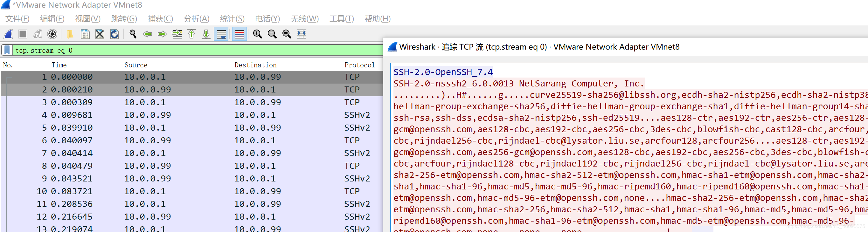The height and width of the screenshot is (232, 868).
Task: Sort packets by Time column header
Action: (x=85, y=65)
